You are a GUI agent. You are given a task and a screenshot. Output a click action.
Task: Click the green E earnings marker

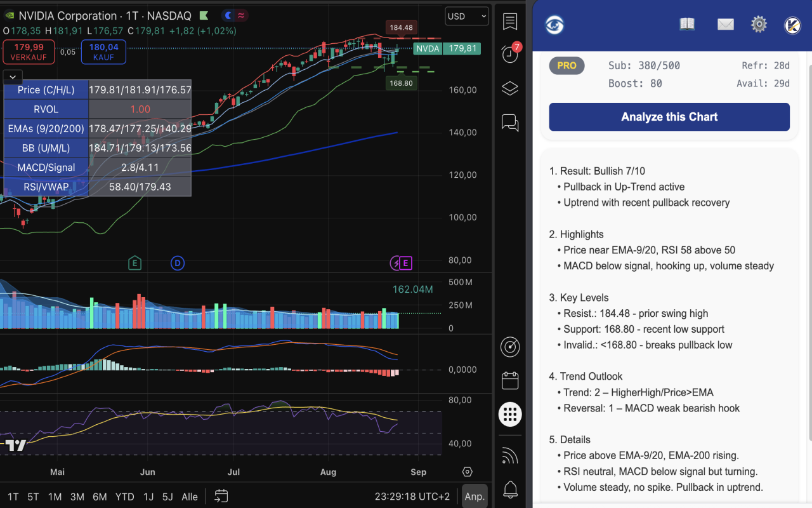[134, 263]
